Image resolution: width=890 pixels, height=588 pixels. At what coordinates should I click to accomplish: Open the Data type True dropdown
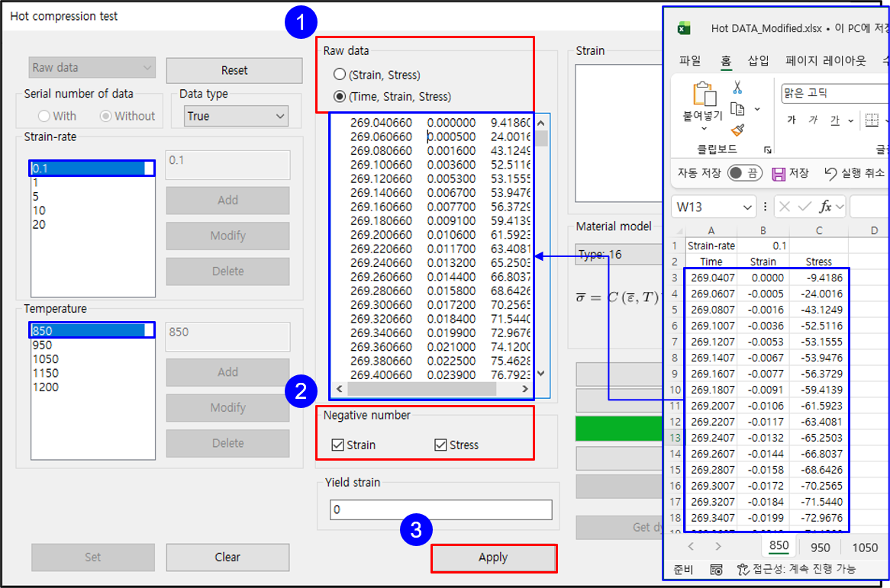236,116
